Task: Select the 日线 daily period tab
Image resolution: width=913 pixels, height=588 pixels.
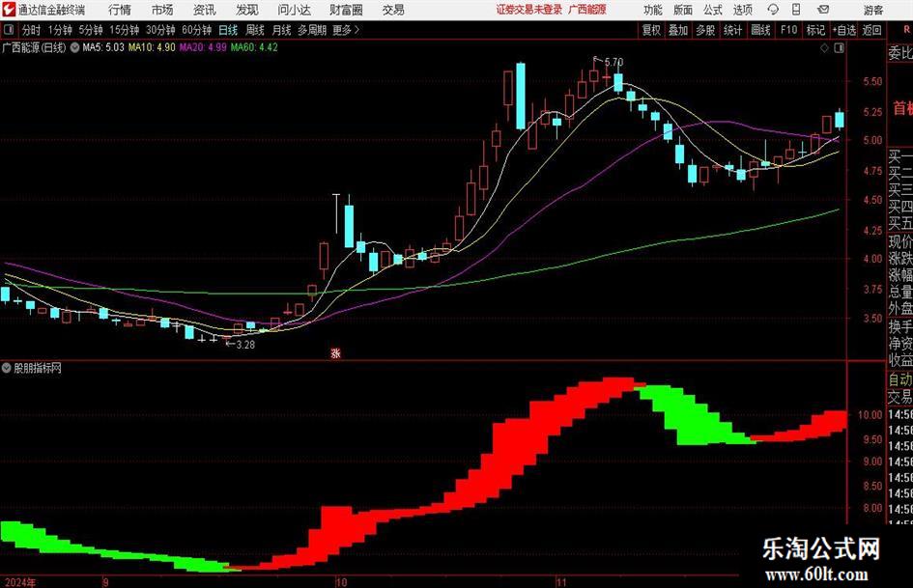Action: pyautogui.click(x=228, y=30)
